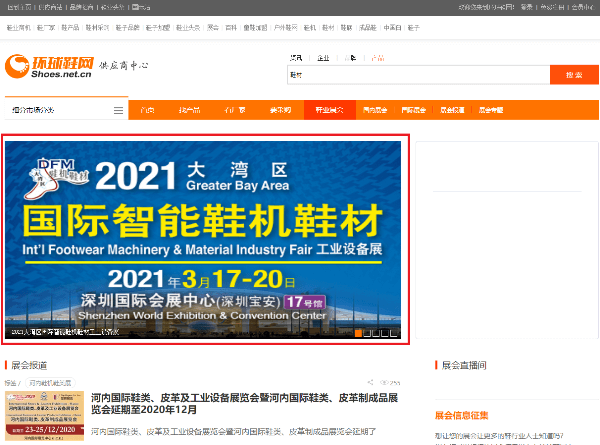Expand the 细分市场分类 category dropdown
The image size is (600, 445).
(x=67, y=110)
